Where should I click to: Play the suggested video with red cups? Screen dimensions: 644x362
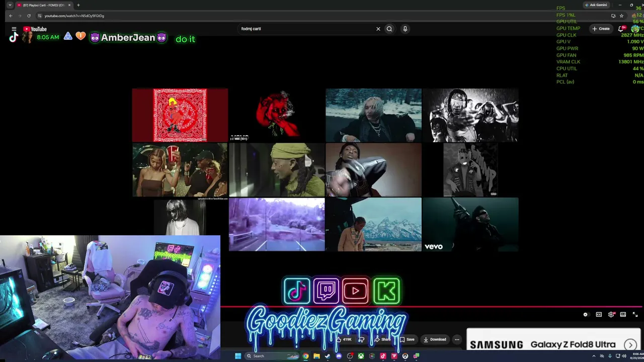pyautogui.click(x=180, y=170)
